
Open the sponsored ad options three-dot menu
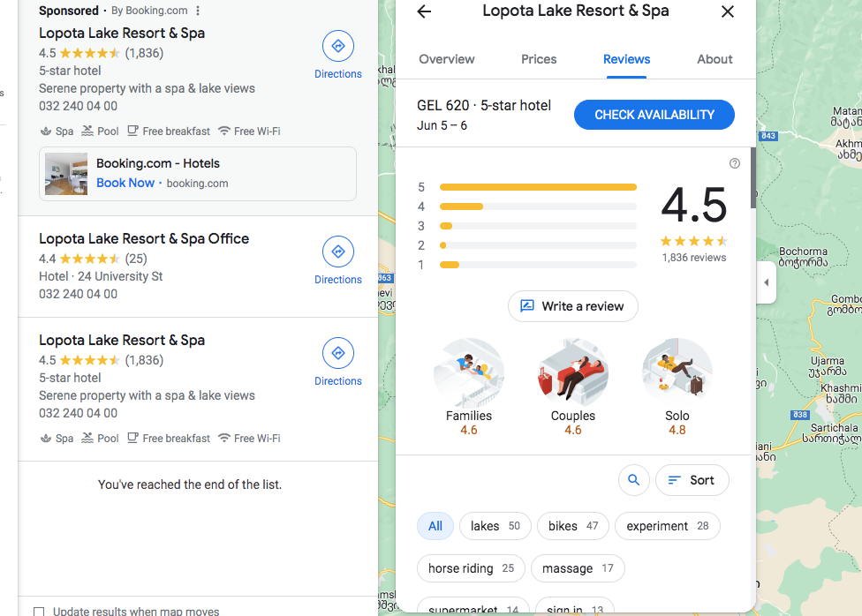(198, 11)
